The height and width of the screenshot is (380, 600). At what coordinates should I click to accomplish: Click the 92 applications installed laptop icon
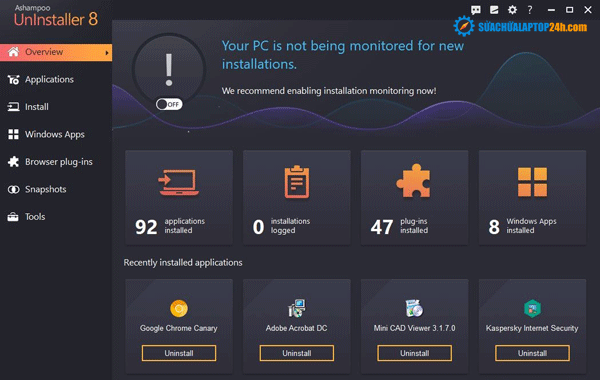coord(179,182)
